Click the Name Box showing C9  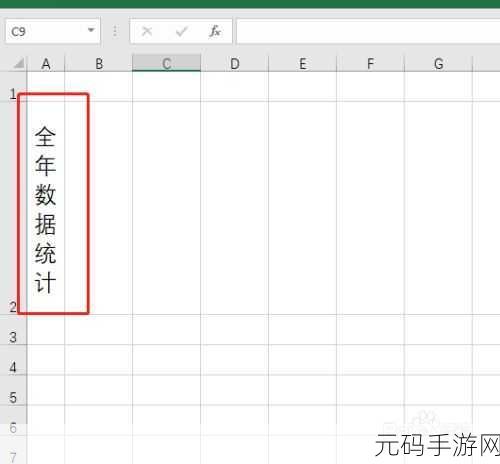(52, 31)
